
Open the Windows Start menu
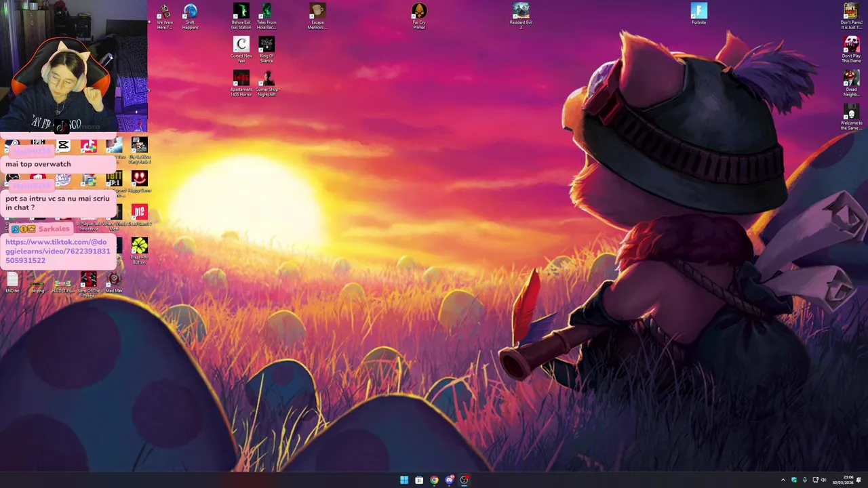click(404, 480)
